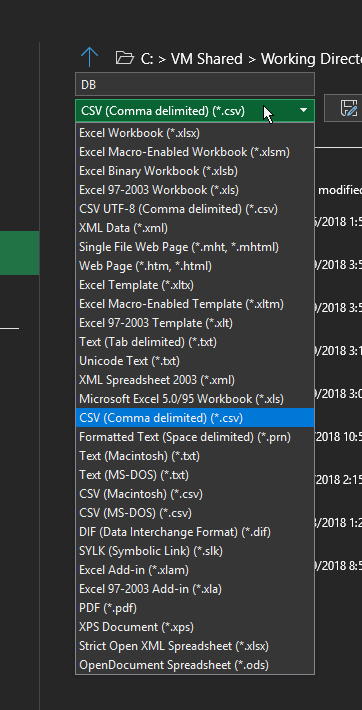Image resolution: width=362 pixels, height=710 pixels.
Task: Choose Excel Binary Workbook (*.xlsb)
Action: click(x=195, y=171)
